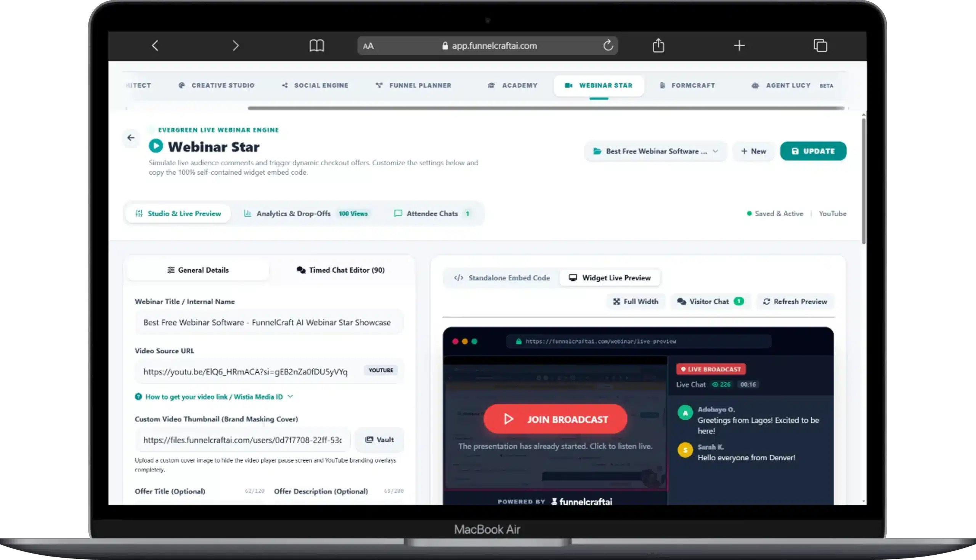
Task: Click the 100 Views badge
Action: pos(353,214)
